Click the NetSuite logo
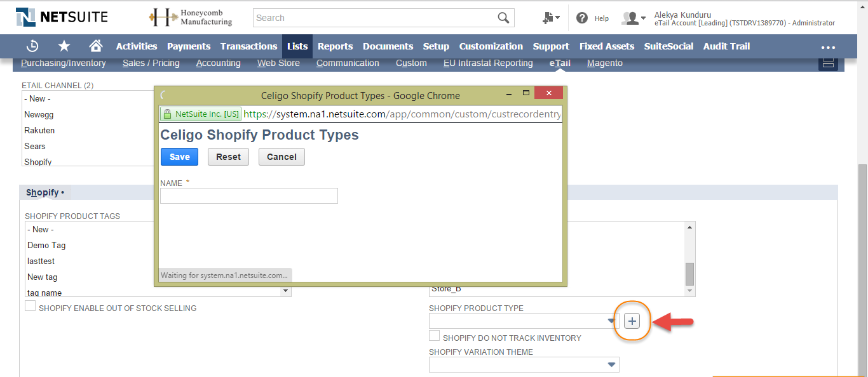This screenshot has width=868, height=377. (x=62, y=17)
